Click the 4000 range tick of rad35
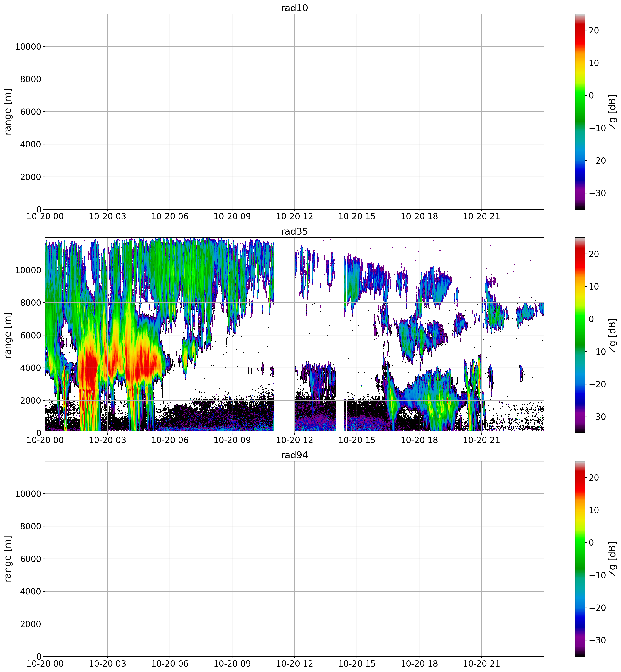The image size is (621, 672). click(x=31, y=368)
